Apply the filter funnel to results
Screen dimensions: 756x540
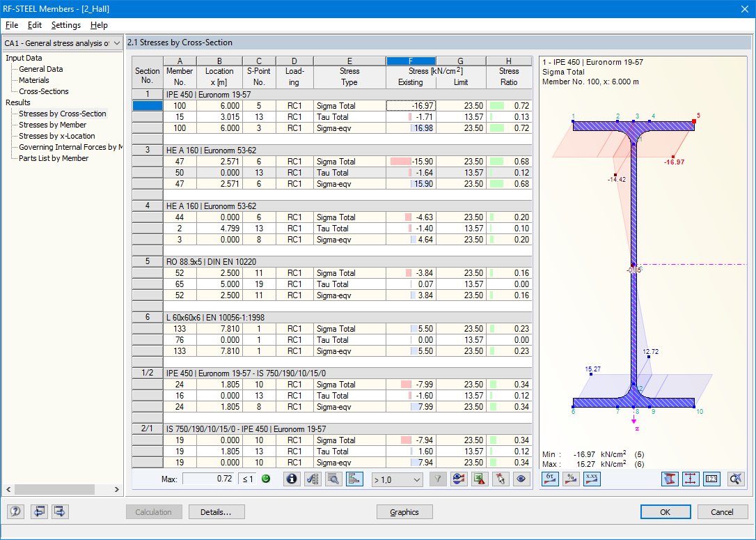[438, 479]
